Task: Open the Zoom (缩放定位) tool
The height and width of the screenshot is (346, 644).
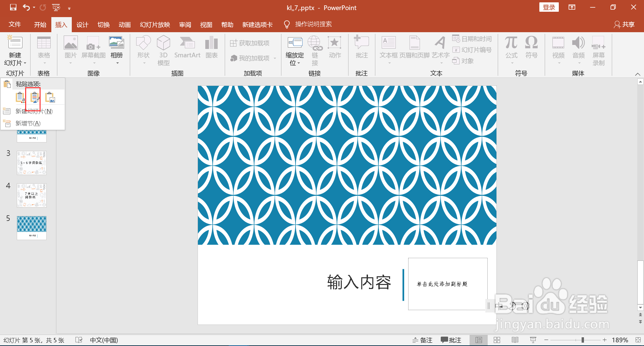Action: 295,43
